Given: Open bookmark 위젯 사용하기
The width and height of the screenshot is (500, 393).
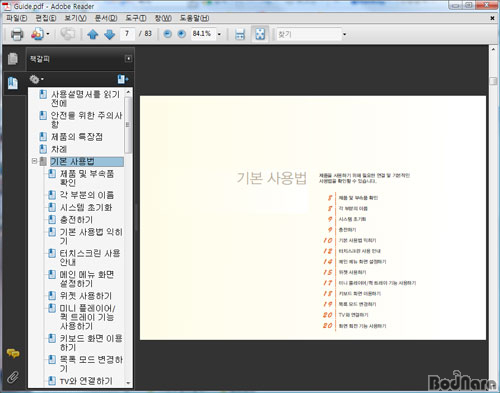Looking at the screenshot, I should 86,296.
